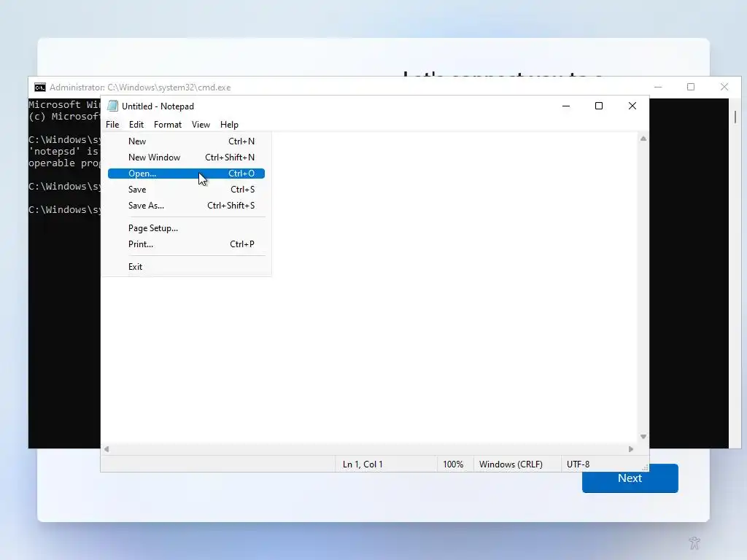
Task: Open the Format menu in Notepad
Action: pyautogui.click(x=168, y=125)
